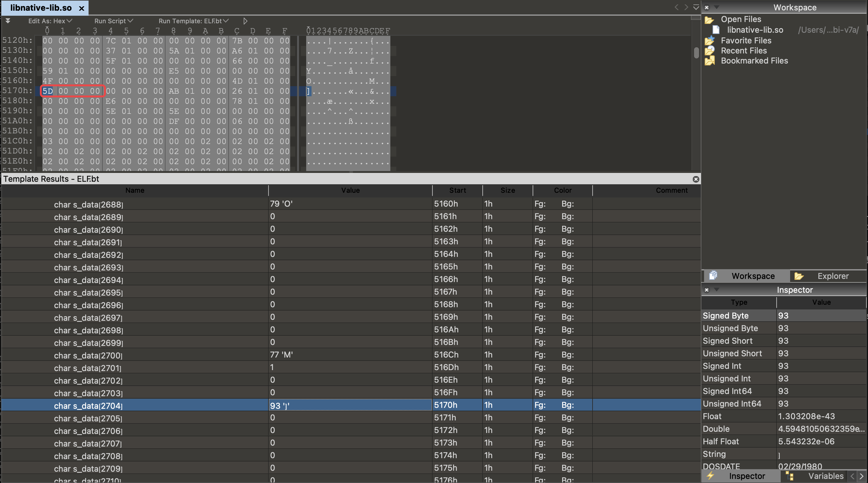The height and width of the screenshot is (483, 868).
Task: Click the double-arrow toolbar collapse icon
Action: coord(8,21)
